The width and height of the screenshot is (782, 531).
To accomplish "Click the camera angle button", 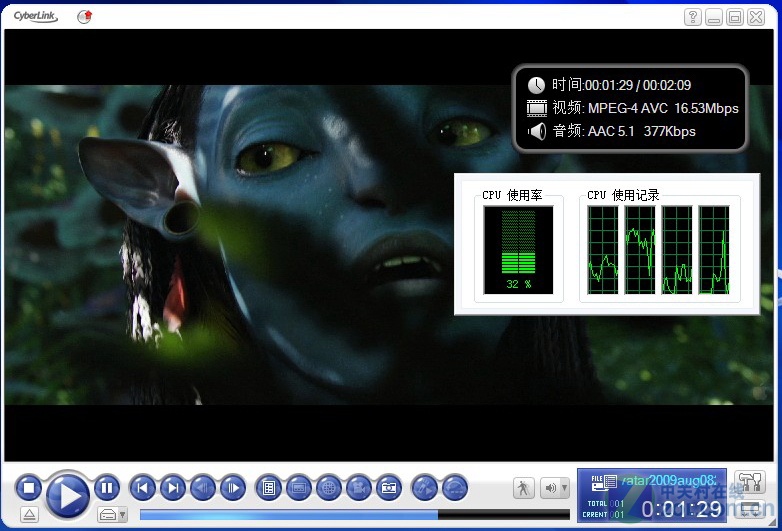I will click(359, 488).
